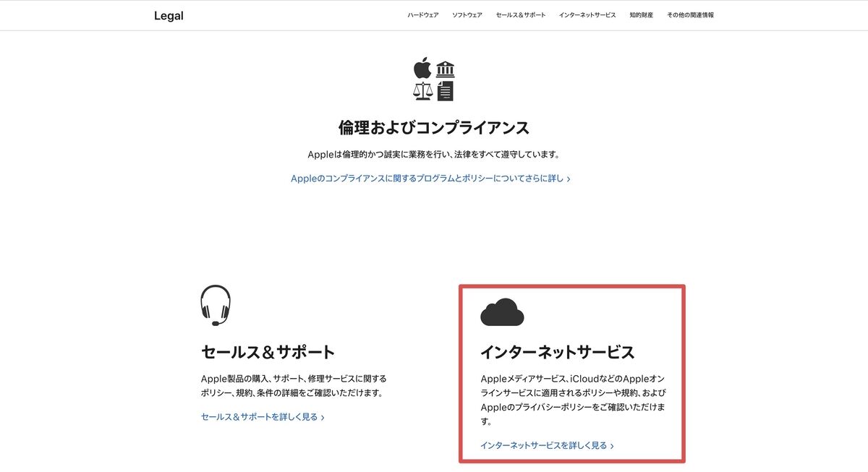Click the 倫理およびコンプライアンス heading
868x472 pixels.
point(434,128)
